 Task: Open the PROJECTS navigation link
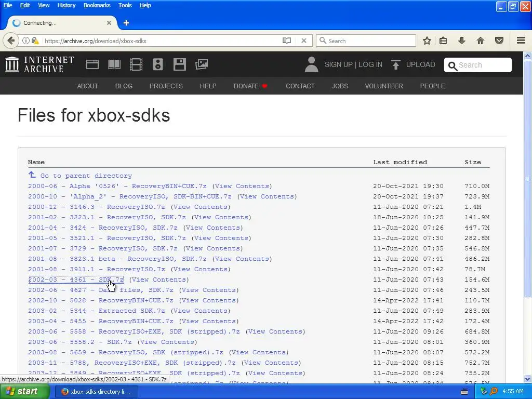[x=166, y=86]
